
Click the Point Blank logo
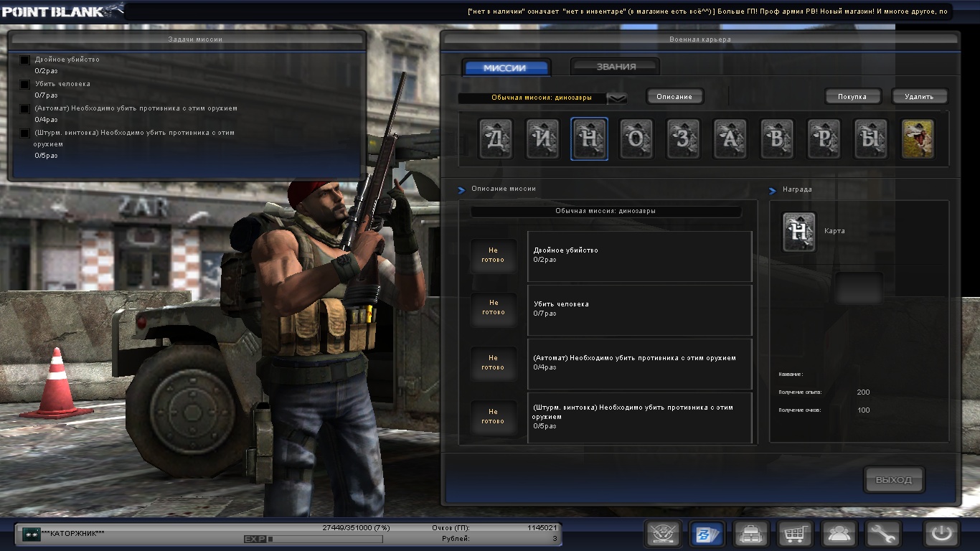point(62,11)
